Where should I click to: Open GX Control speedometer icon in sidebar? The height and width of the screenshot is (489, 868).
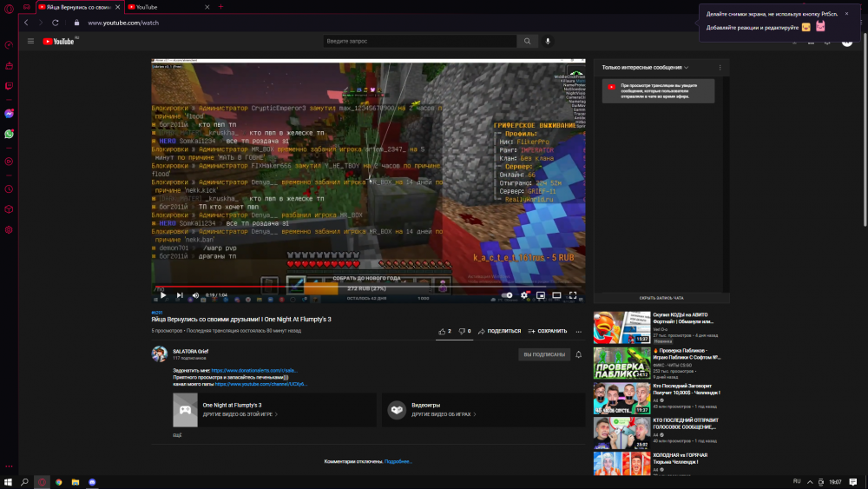(9, 45)
